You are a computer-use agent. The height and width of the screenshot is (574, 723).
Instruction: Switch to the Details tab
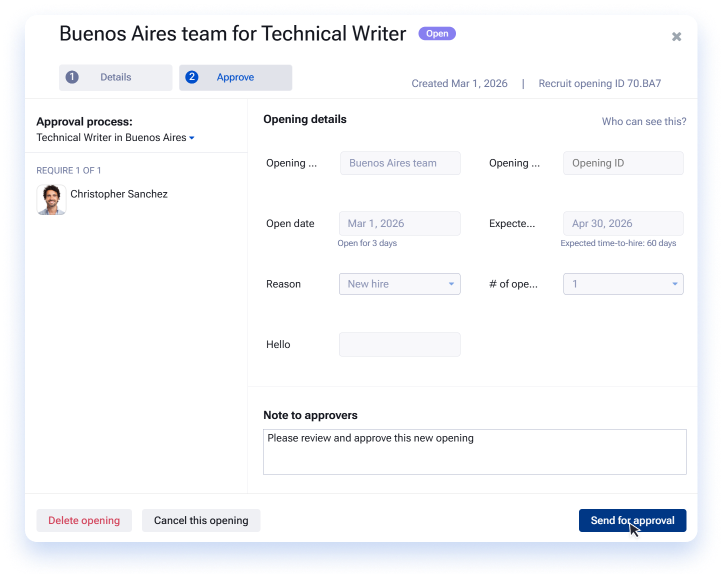point(115,77)
